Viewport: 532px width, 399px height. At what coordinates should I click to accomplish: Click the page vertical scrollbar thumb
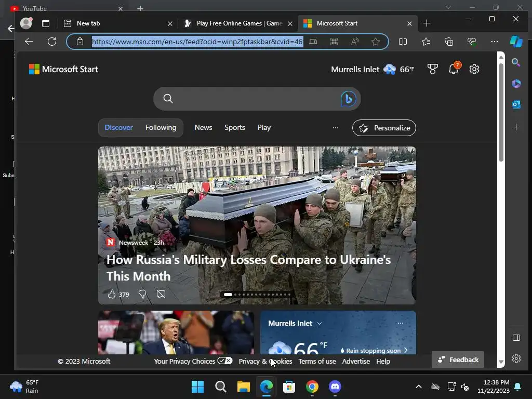[x=501, y=112]
